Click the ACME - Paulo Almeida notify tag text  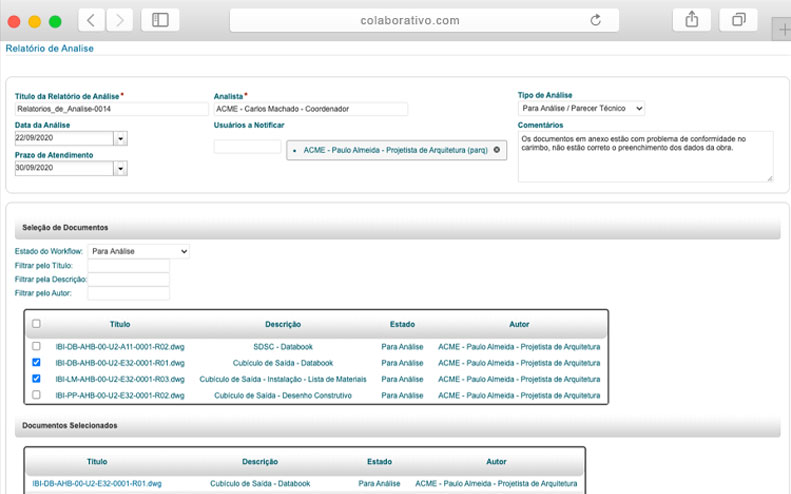pyautogui.click(x=396, y=150)
